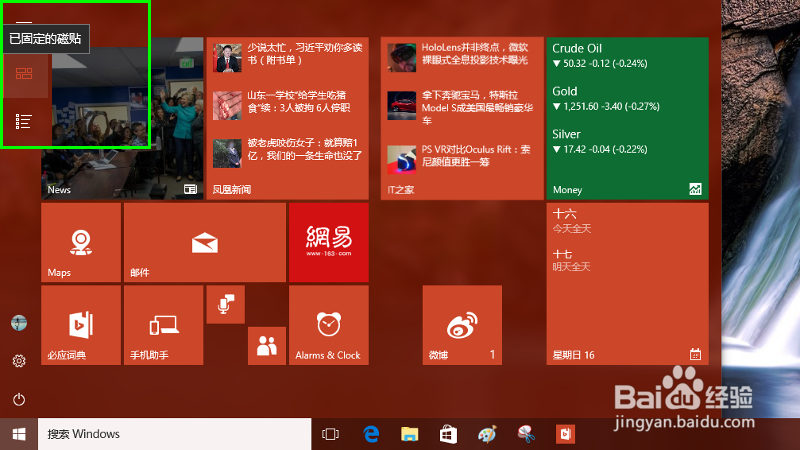Screen dimensions: 800x450
Task: Read the 少说太忙 news headline
Action: pos(305,54)
